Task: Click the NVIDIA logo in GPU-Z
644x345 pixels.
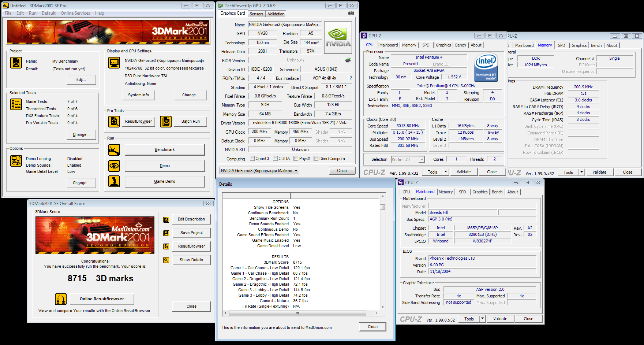Action: pos(338,38)
